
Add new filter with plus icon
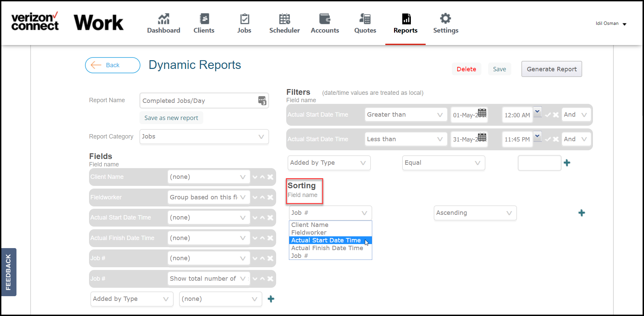coord(567,163)
